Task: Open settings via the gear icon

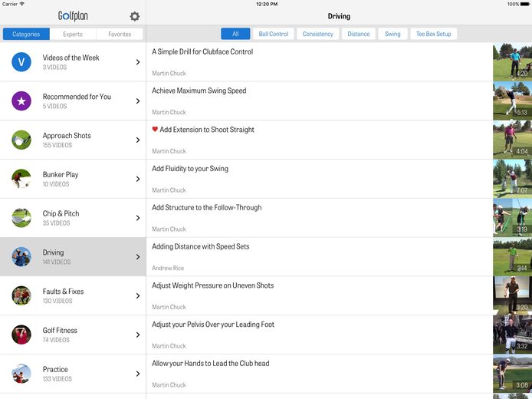Action: pos(135,16)
